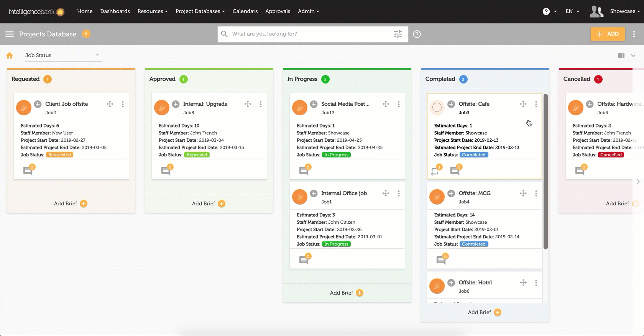Open the Project Databases dropdown menu
The height and width of the screenshot is (336, 644).
[x=200, y=11]
